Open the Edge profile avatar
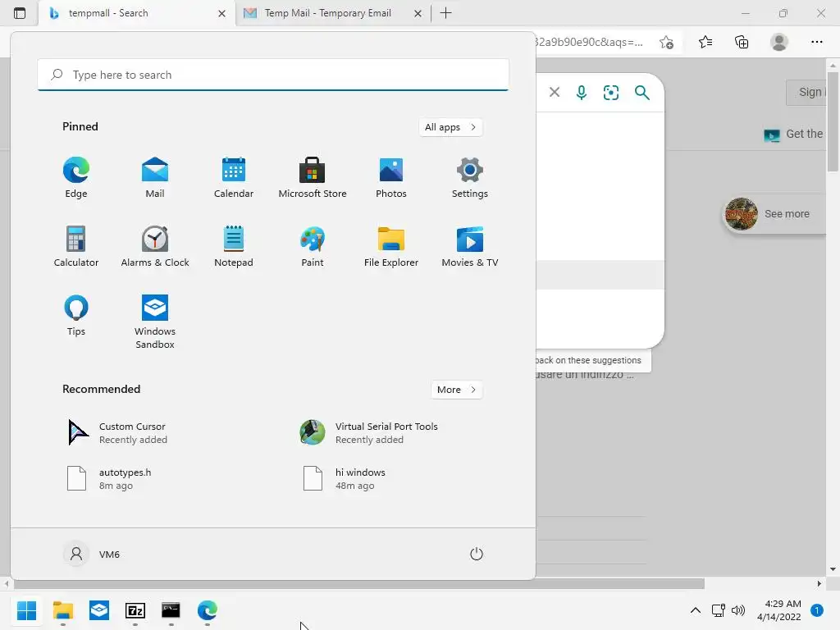The width and height of the screenshot is (840, 630). [779, 42]
